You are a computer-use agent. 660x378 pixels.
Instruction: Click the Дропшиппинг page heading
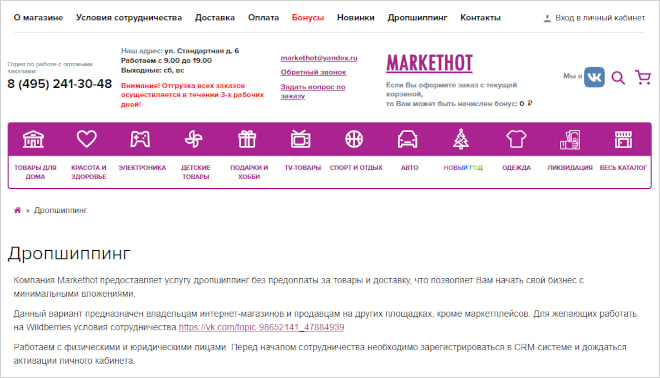tap(69, 253)
